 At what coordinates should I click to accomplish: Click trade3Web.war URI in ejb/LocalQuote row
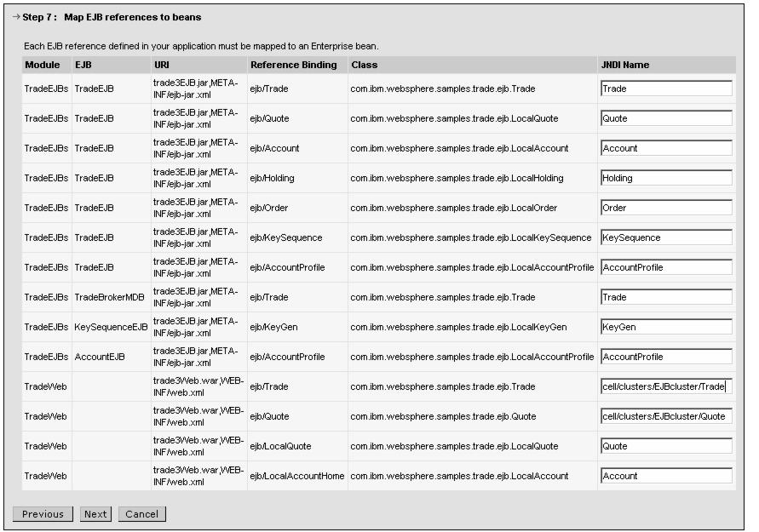coord(198,446)
